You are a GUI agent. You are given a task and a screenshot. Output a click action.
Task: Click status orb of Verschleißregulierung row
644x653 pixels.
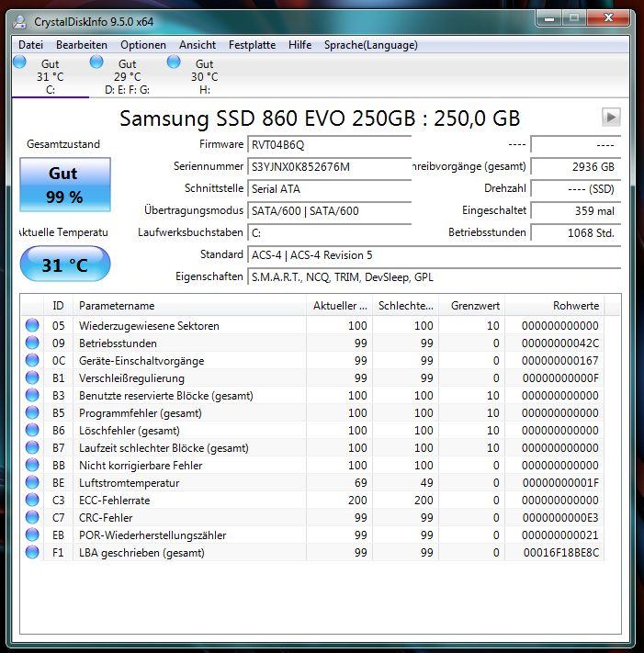(32, 377)
